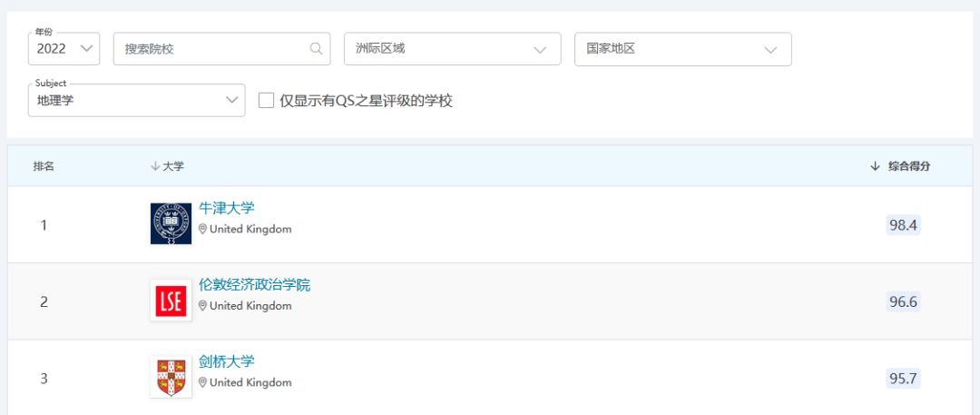Viewport: 980px width, 415px height.
Task: Click the location pin under 牛津大学
Action: click(x=202, y=229)
